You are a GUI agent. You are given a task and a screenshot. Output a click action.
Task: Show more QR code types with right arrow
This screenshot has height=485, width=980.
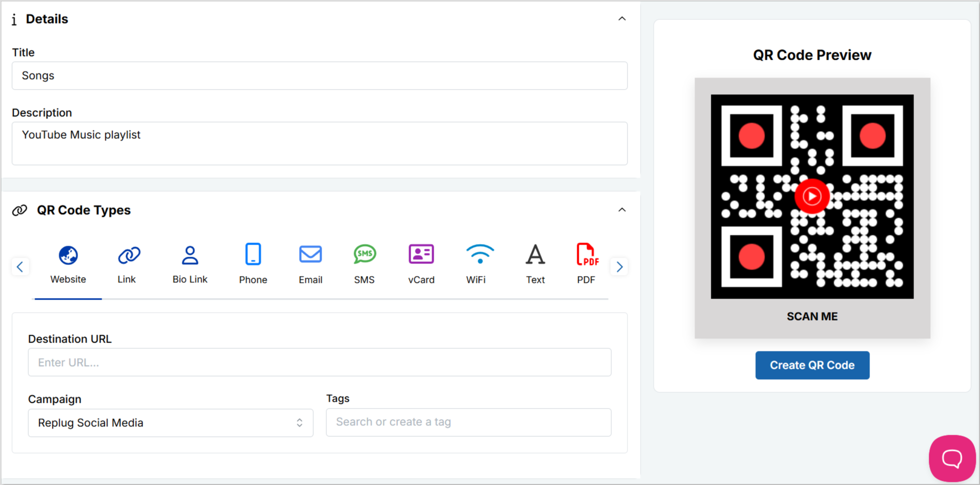pos(620,267)
